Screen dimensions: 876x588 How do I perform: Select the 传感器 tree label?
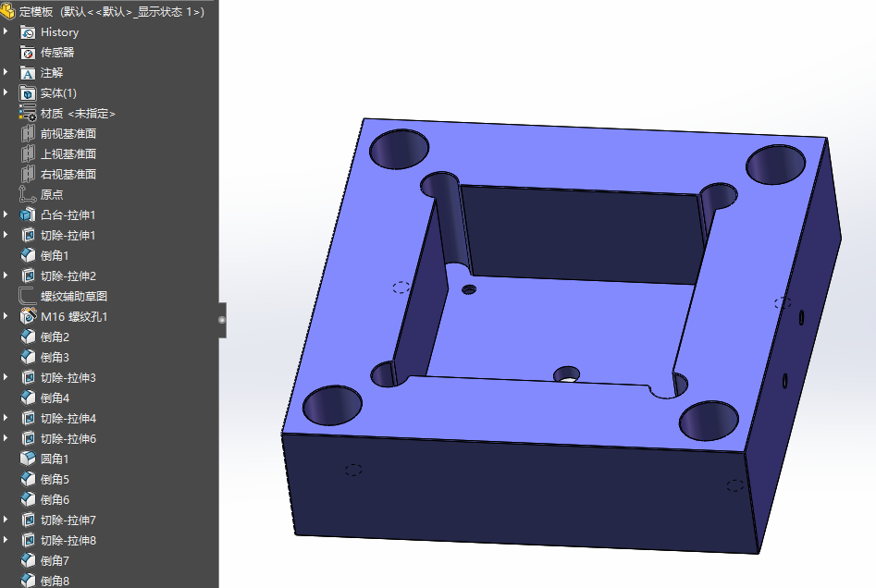(57, 53)
